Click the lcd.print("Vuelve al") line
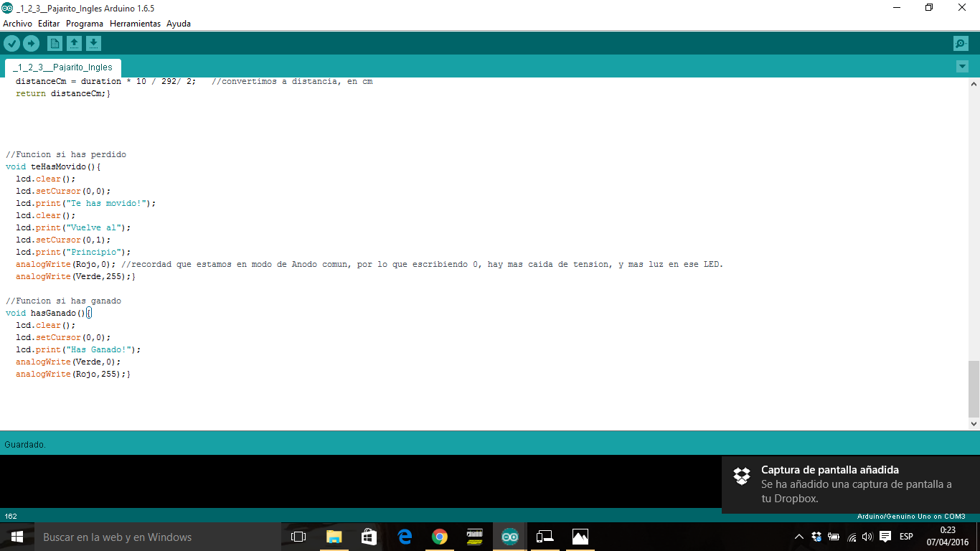 point(73,227)
